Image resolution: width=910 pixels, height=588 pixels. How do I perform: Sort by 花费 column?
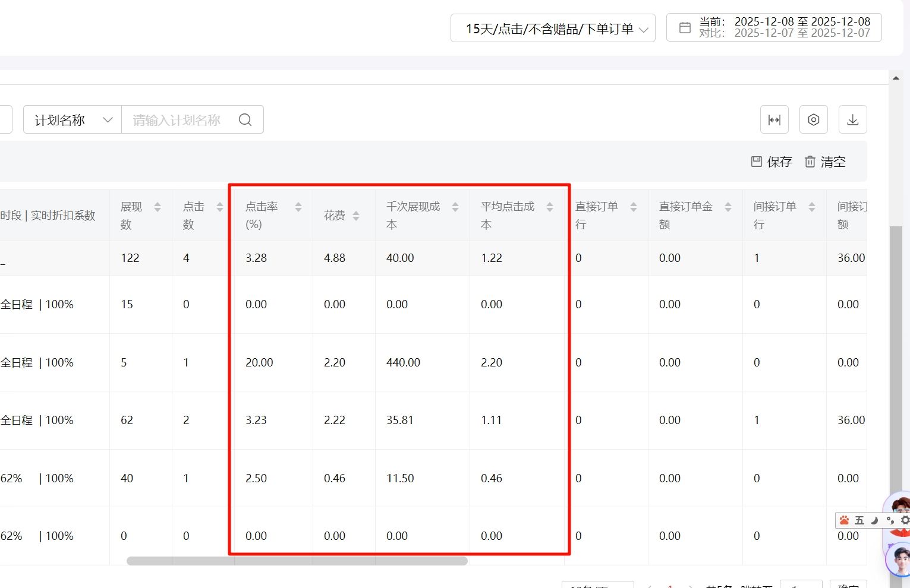point(356,216)
